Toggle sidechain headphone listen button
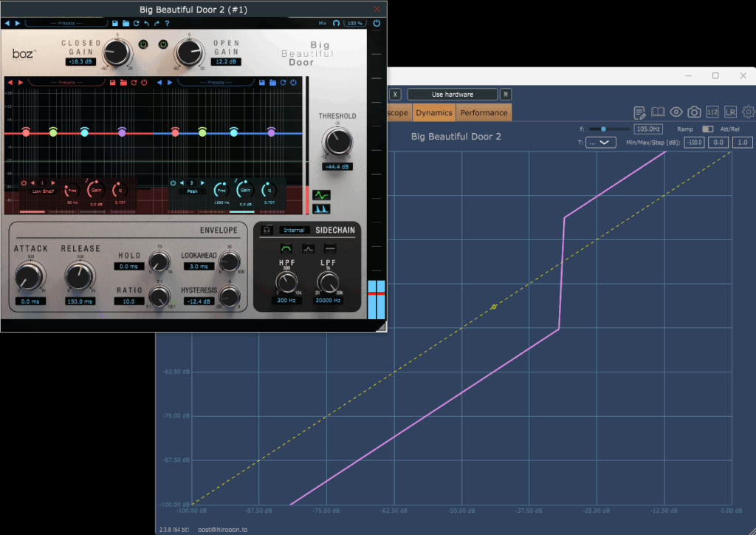756x535 pixels. coord(266,230)
